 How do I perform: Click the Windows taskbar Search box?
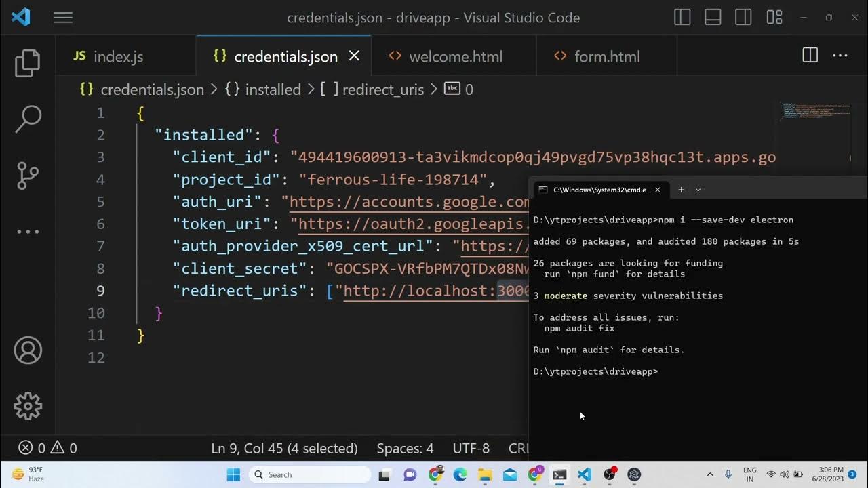(x=310, y=474)
